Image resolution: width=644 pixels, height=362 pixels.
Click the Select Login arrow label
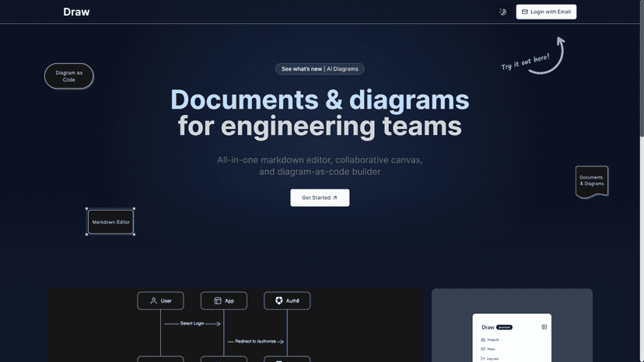[192, 323]
